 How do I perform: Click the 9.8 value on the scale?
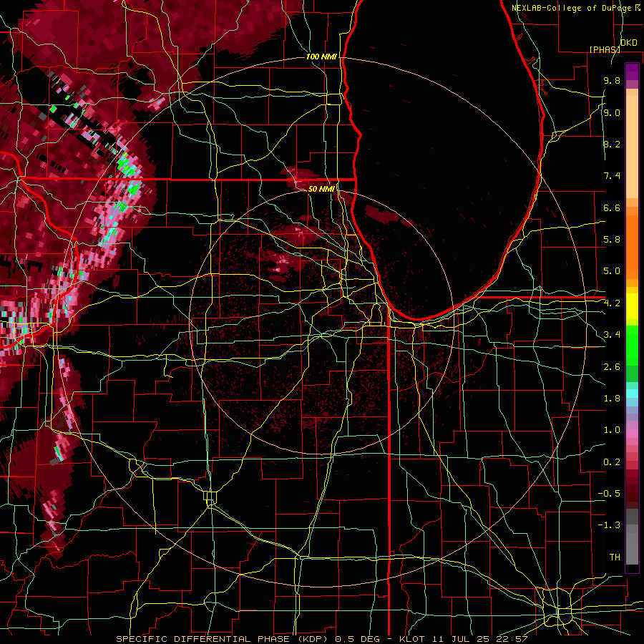(x=612, y=80)
